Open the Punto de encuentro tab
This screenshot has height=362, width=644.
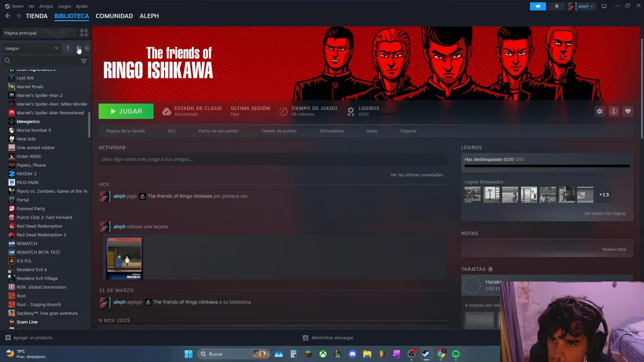click(218, 131)
